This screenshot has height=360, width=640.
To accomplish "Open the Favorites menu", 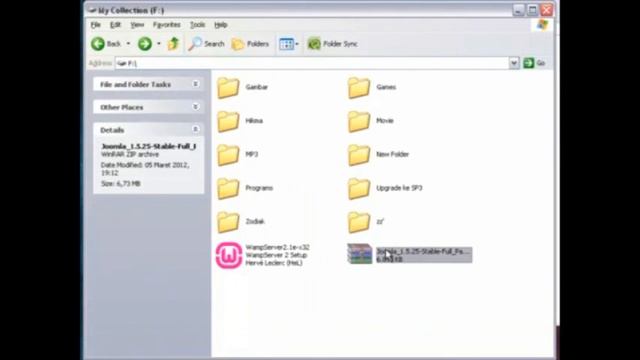I will [167, 25].
